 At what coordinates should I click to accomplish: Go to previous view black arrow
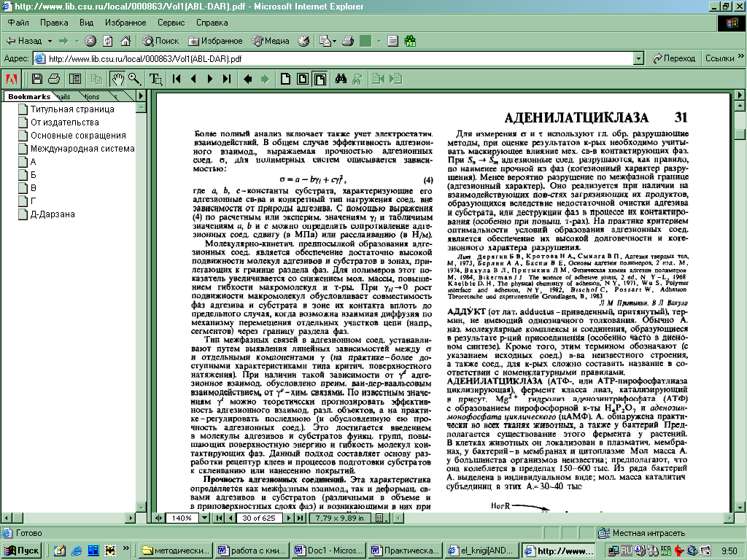[x=248, y=79]
